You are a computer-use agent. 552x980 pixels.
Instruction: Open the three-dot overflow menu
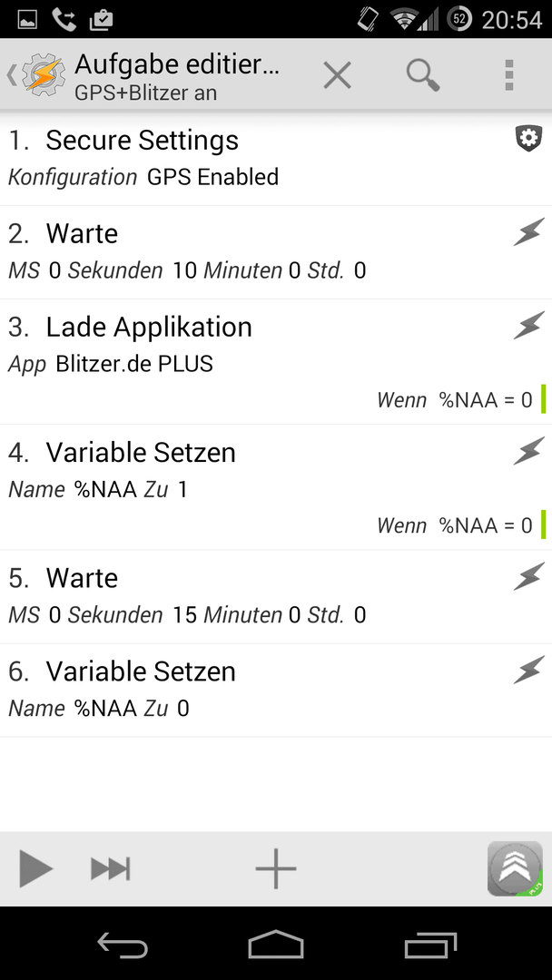(508, 75)
